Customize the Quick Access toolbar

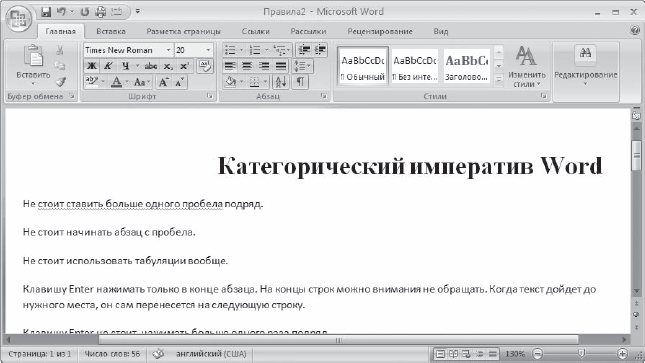[137, 12]
